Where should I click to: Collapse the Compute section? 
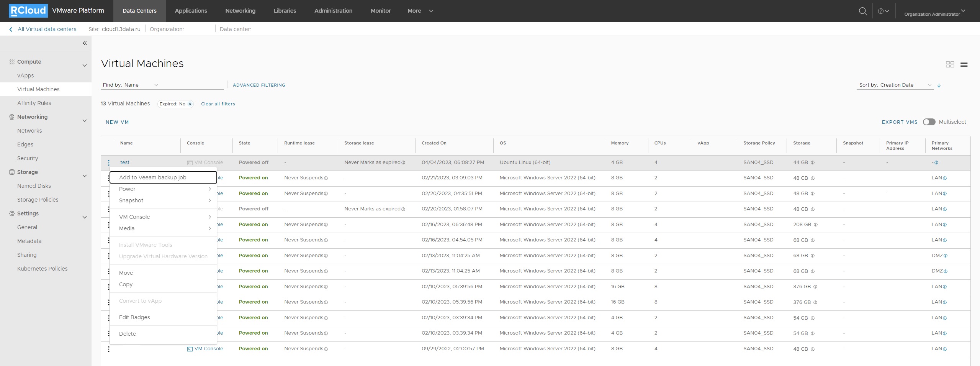pos(85,66)
